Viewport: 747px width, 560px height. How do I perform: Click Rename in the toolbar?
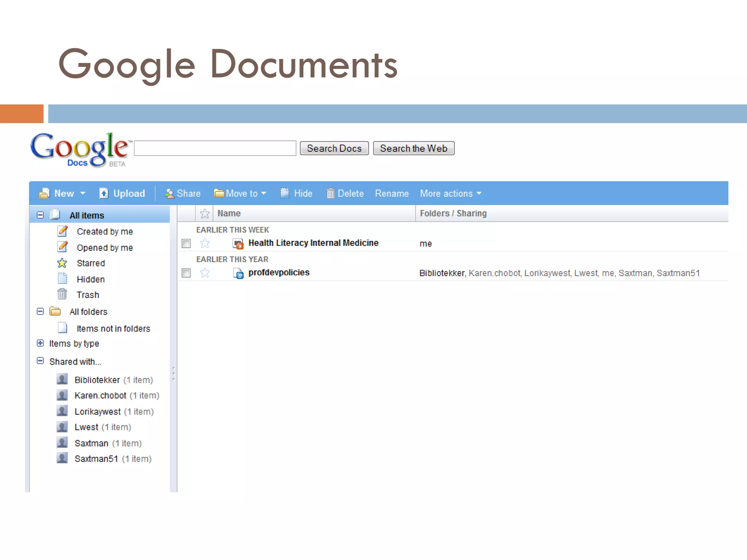392,193
